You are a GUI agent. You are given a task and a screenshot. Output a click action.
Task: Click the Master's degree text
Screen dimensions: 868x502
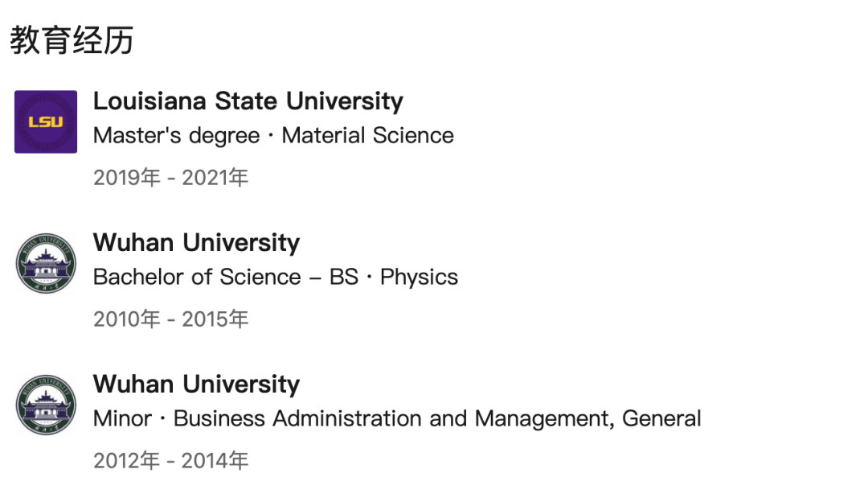coord(177,136)
